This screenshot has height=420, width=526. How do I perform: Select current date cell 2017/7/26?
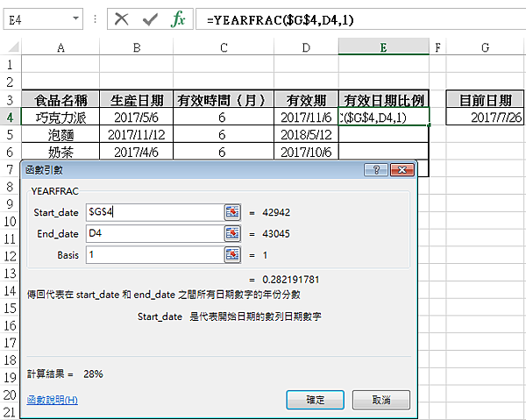485,117
